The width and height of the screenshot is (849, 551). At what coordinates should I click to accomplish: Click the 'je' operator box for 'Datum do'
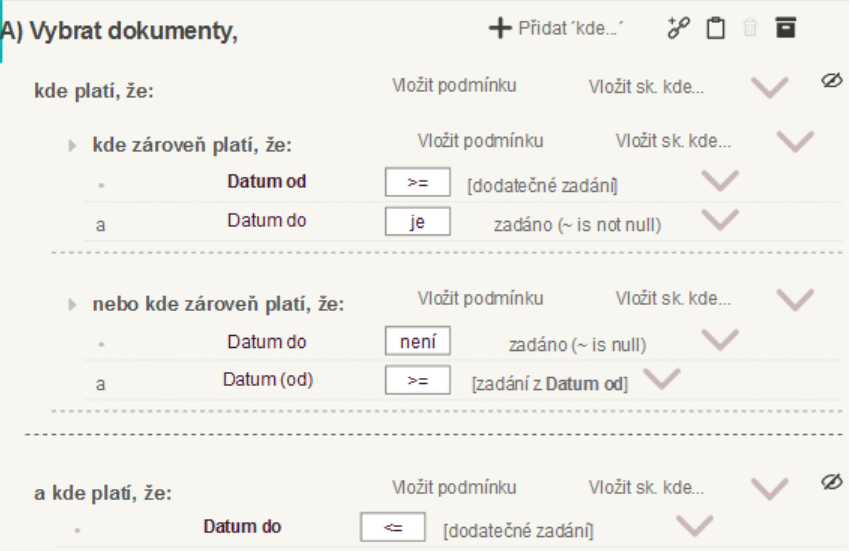pos(417,221)
